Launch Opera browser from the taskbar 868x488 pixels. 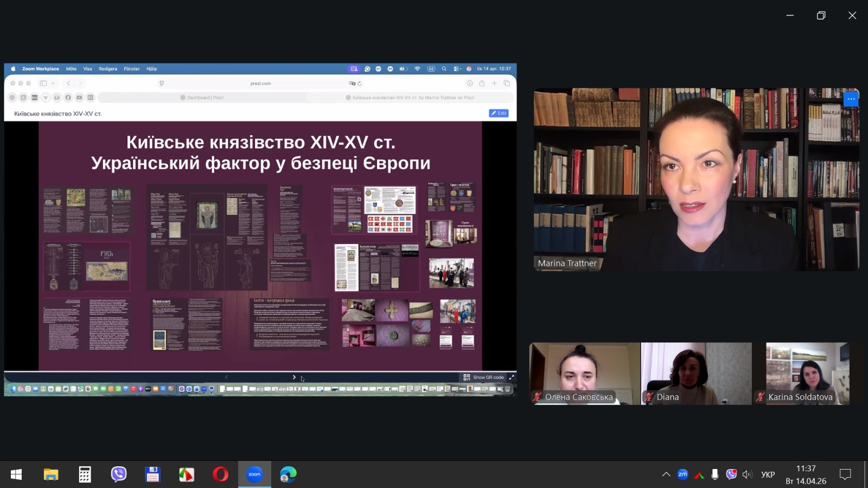click(220, 474)
